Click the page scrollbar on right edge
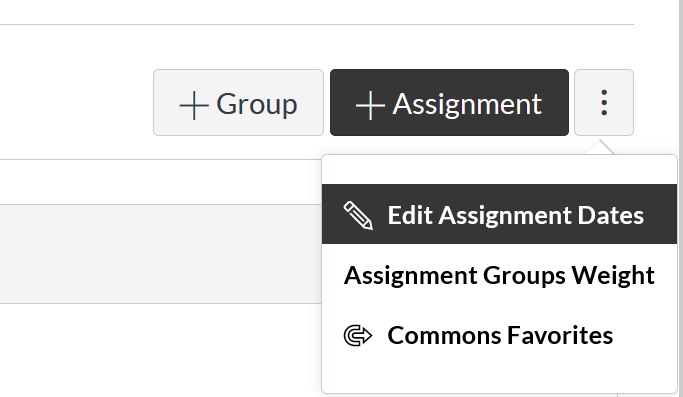The height and width of the screenshot is (397, 683). (x=680, y=198)
